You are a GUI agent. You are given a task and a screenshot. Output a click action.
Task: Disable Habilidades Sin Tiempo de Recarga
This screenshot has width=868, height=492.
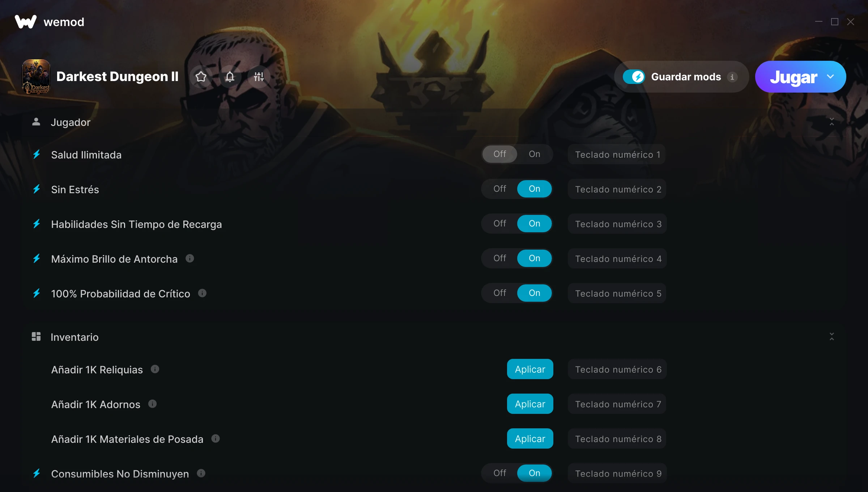[x=500, y=224]
